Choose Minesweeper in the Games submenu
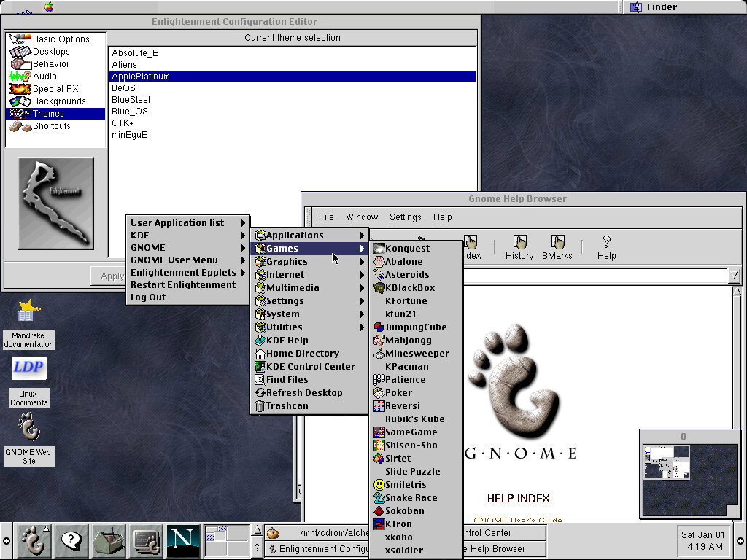This screenshot has height=560, width=747. click(417, 354)
